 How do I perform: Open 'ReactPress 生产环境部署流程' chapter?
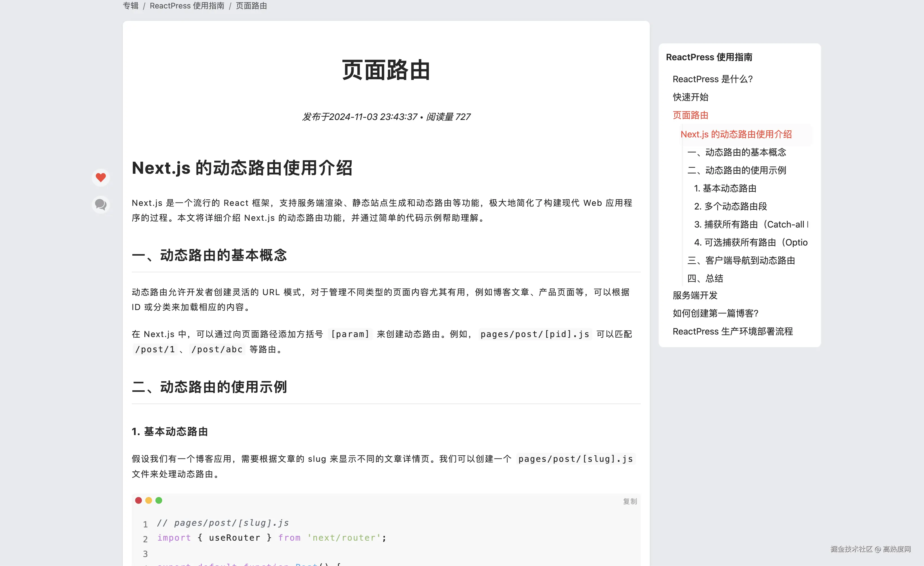pyautogui.click(x=732, y=331)
